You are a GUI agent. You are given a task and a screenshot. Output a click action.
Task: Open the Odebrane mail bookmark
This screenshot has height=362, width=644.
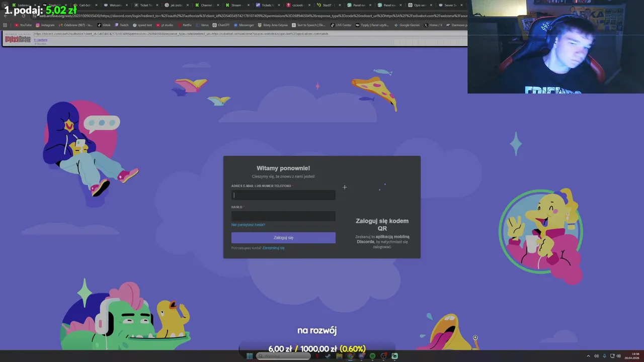pyautogui.click(x=75, y=25)
